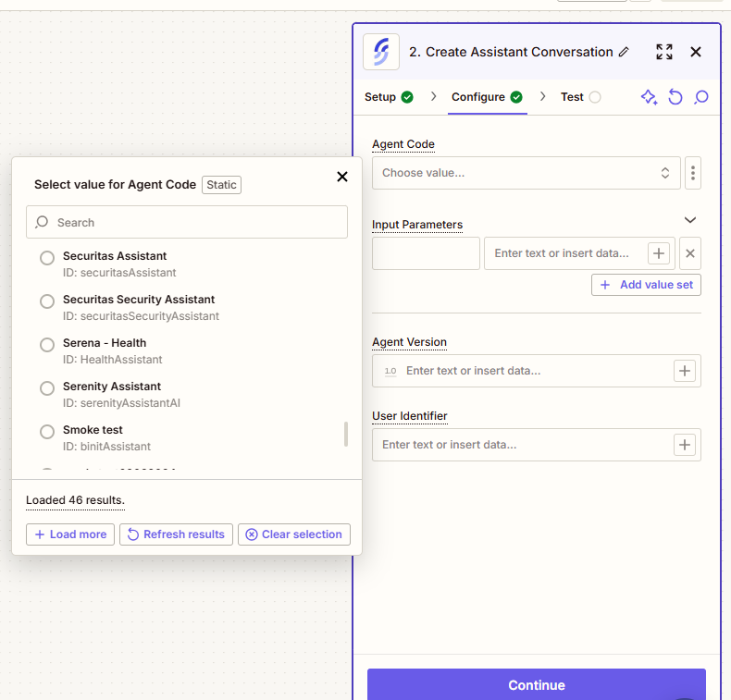Expand the step panel to full screen
731x700 pixels.
click(663, 52)
